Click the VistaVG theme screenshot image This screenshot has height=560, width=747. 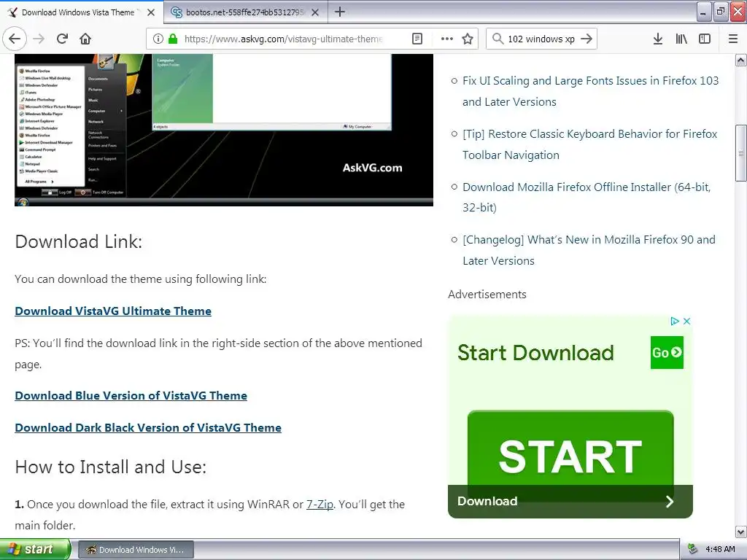pos(224,130)
